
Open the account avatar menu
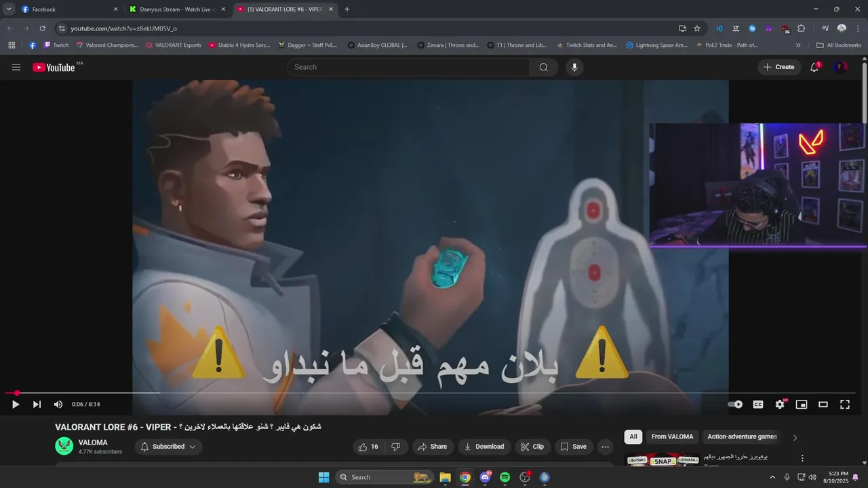pyautogui.click(x=840, y=67)
